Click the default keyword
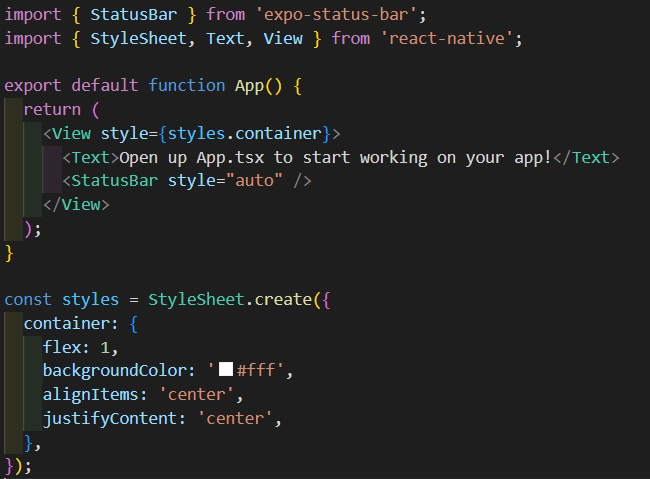The image size is (650, 479). pos(105,86)
